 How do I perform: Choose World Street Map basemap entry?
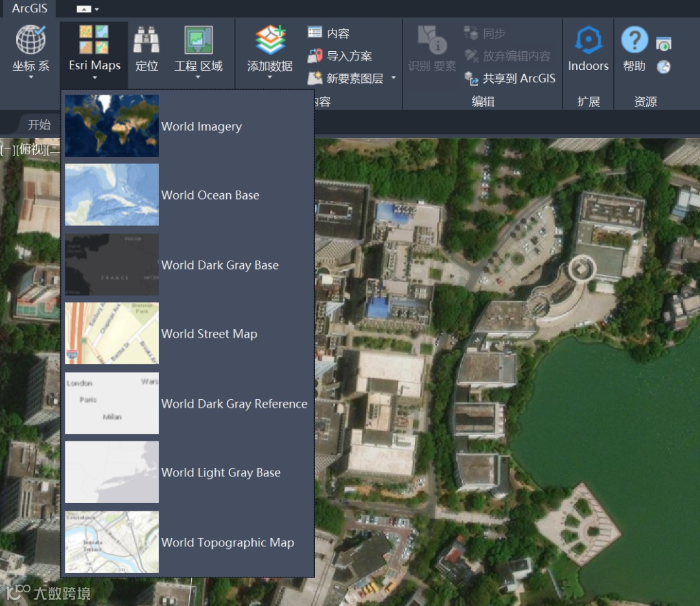tap(187, 333)
